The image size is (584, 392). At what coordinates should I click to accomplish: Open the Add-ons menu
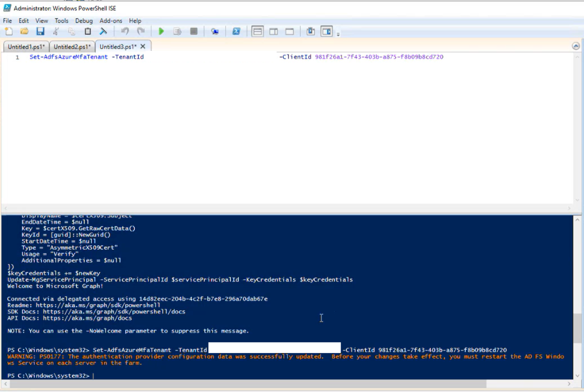pos(111,20)
